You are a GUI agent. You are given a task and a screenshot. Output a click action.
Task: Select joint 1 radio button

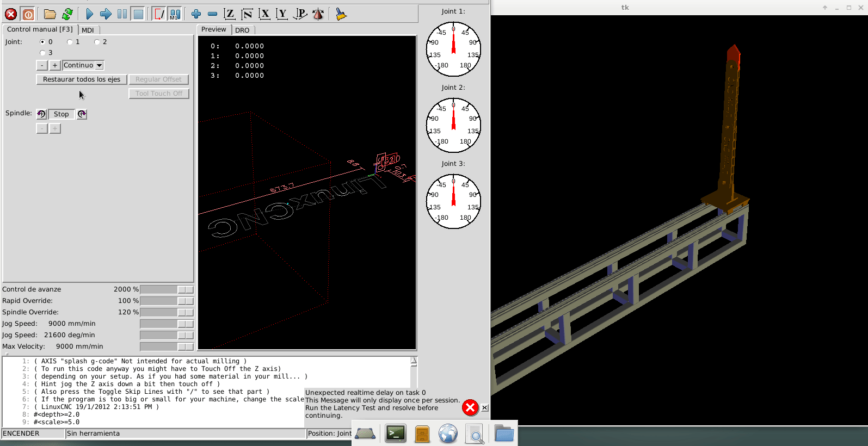pyautogui.click(x=70, y=42)
